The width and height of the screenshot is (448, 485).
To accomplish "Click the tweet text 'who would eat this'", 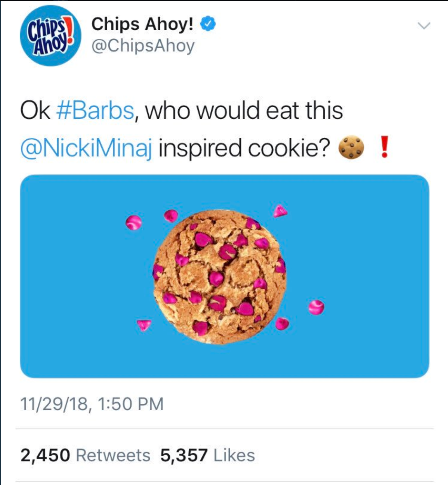I will [x=244, y=111].
